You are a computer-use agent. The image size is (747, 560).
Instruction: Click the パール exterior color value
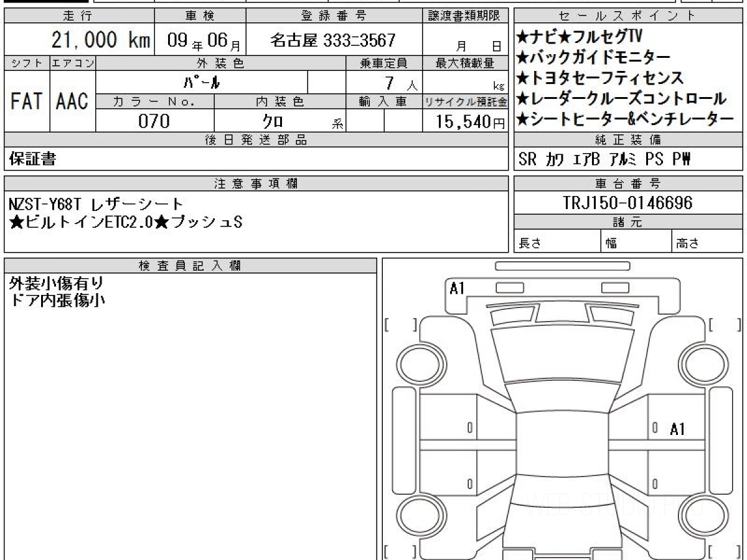pos(202,82)
